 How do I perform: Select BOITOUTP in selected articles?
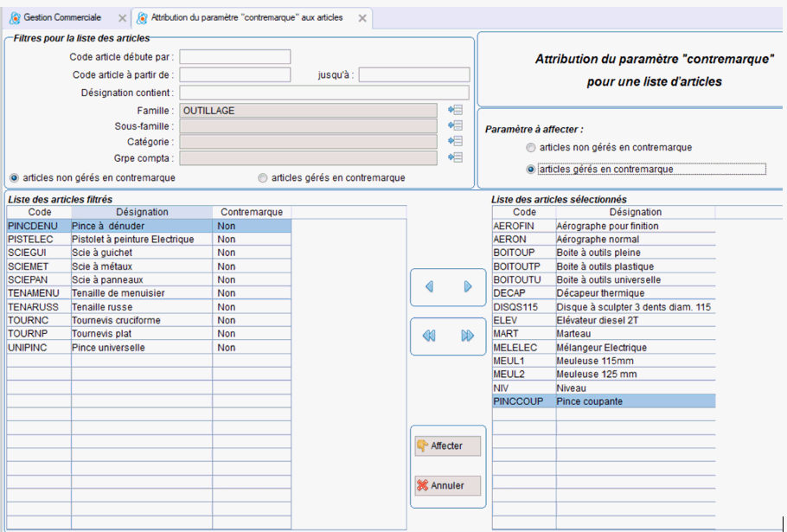pos(604,266)
